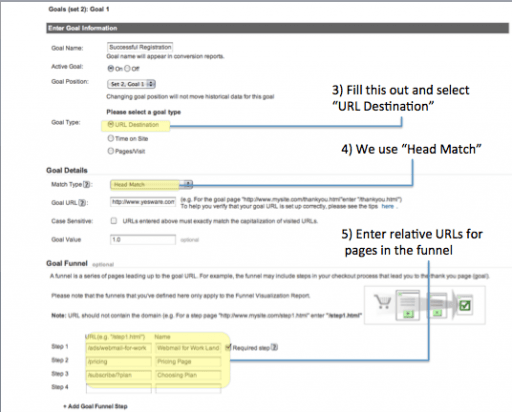Select the Active Goal On radio button
512x412 pixels.
pos(111,68)
